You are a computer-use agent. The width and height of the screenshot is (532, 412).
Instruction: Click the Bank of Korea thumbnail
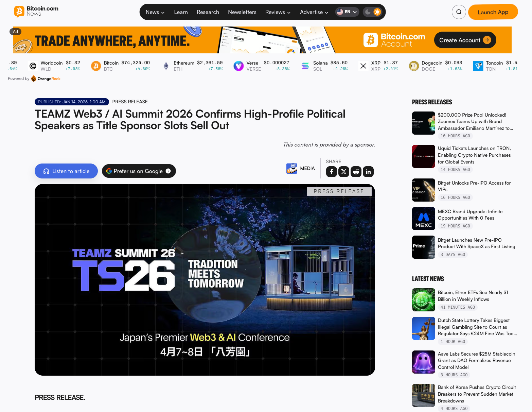pyautogui.click(x=424, y=395)
